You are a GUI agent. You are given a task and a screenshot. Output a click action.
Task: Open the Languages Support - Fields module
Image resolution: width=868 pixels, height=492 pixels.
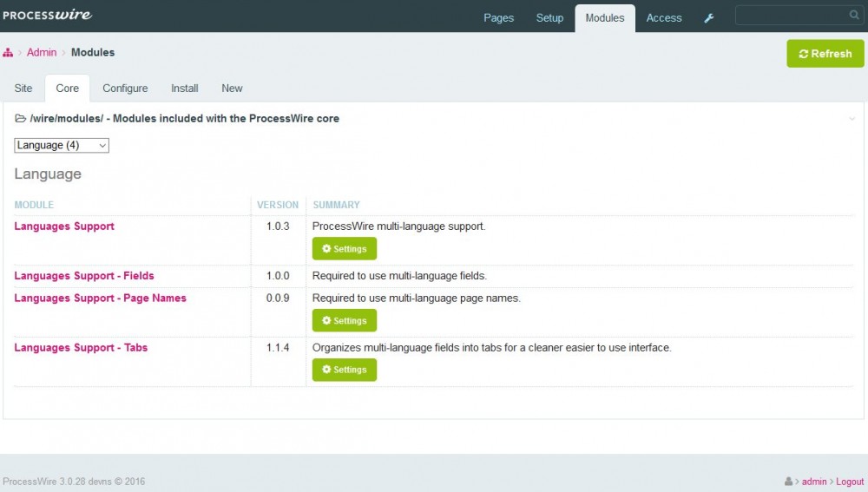point(84,276)
